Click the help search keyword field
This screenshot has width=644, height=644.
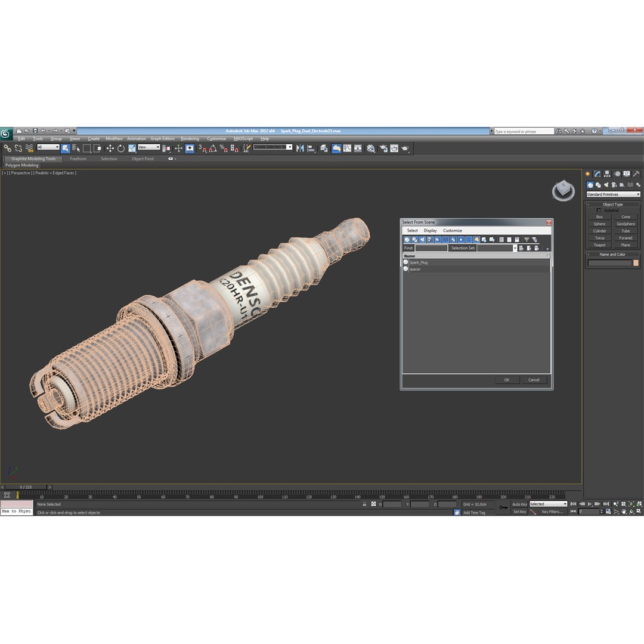click(x=524, y=131)
